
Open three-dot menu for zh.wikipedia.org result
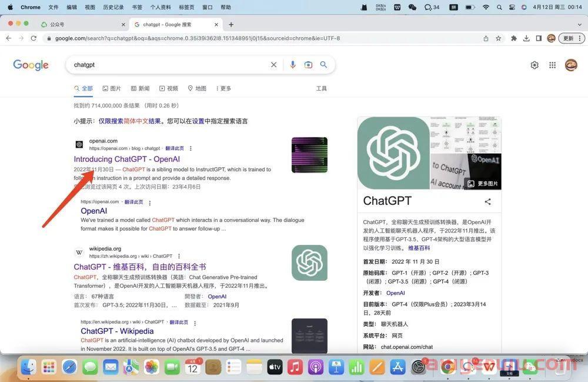coord(179,256)
